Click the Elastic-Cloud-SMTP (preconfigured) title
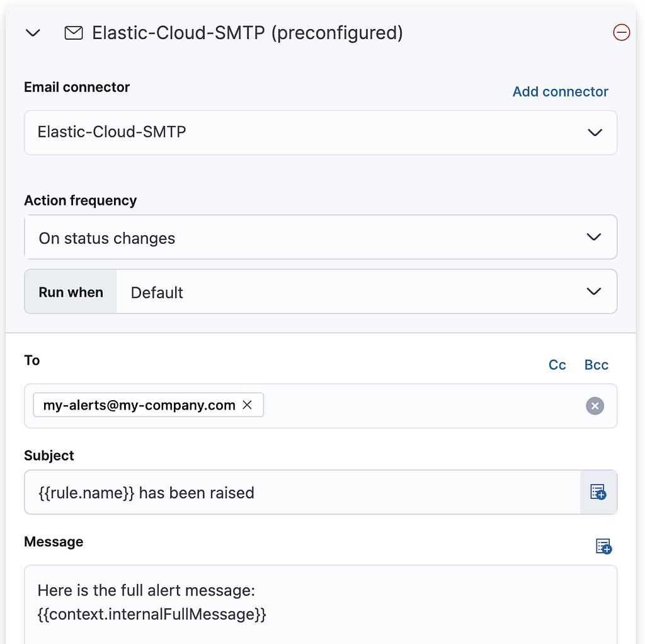The height and width of the screenshot is (644, 645). point(247,33)
